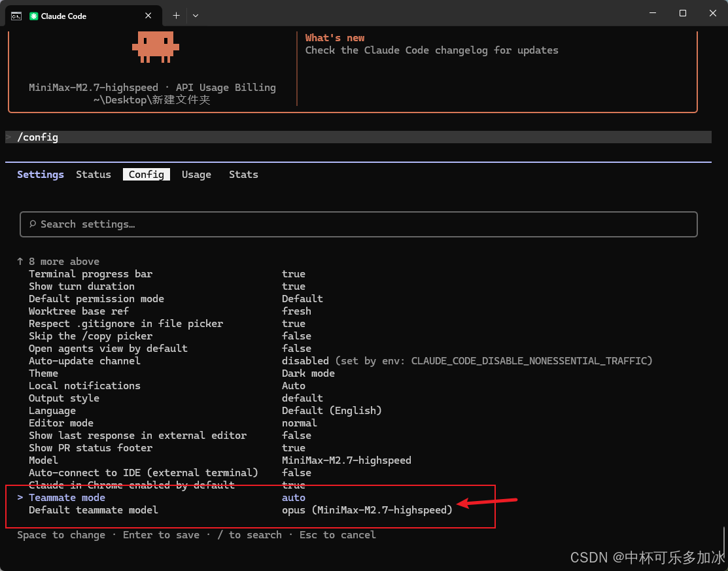Click 'MiniMax-M2.7-highspeed · API Usage Billing' text

point(152,87)
